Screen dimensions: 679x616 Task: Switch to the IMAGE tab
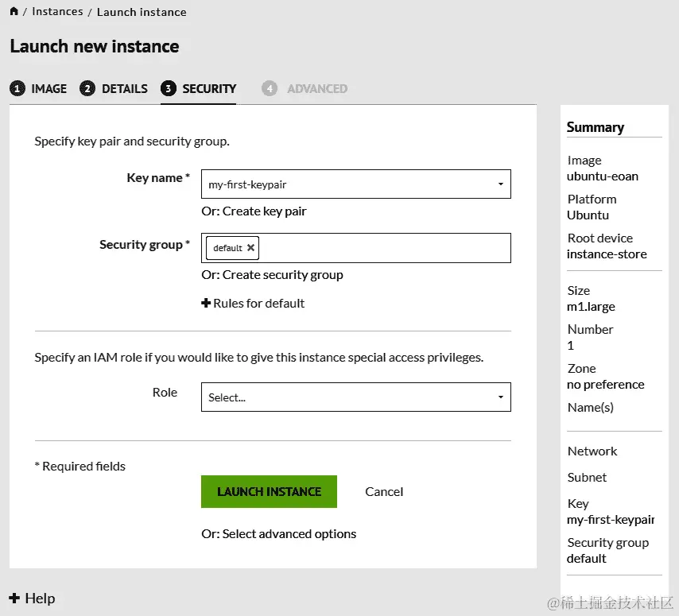(48, 88)
